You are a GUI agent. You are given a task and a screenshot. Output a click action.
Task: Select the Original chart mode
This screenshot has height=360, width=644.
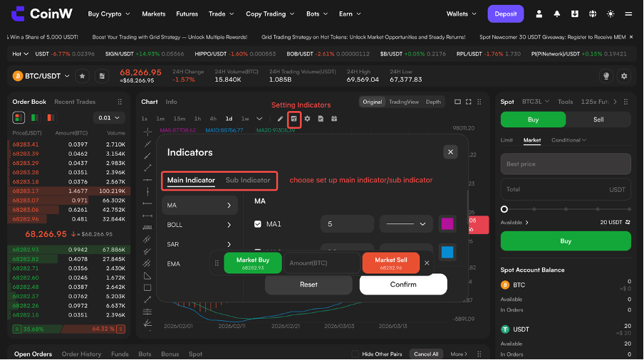coord(372,102)
